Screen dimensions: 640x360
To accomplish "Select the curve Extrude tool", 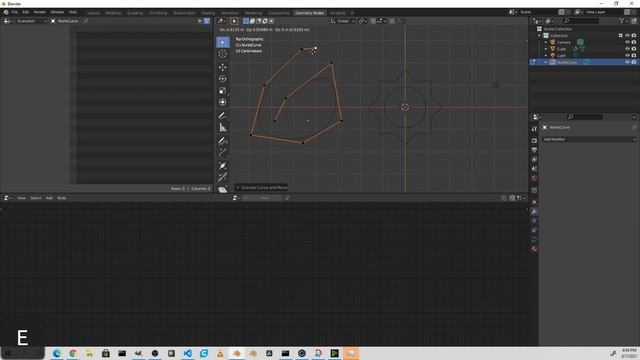I will pyautogui.click(x=222, y=153).
